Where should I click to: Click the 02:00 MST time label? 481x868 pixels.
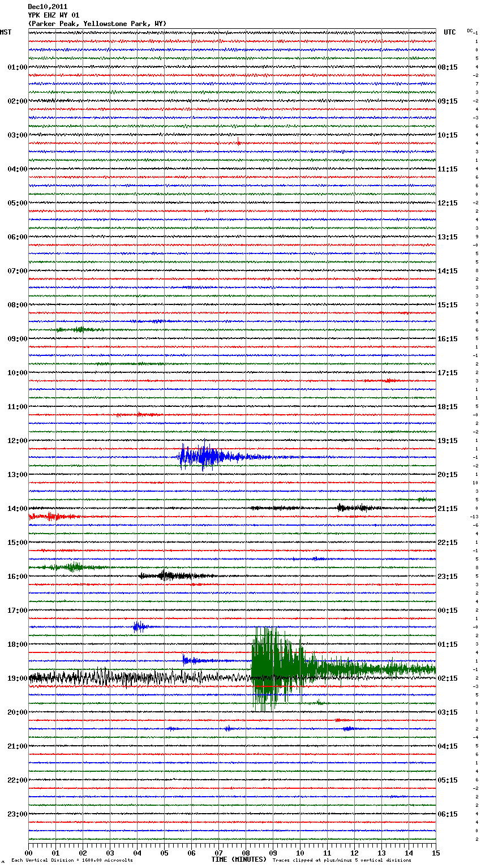click(18, 101)
